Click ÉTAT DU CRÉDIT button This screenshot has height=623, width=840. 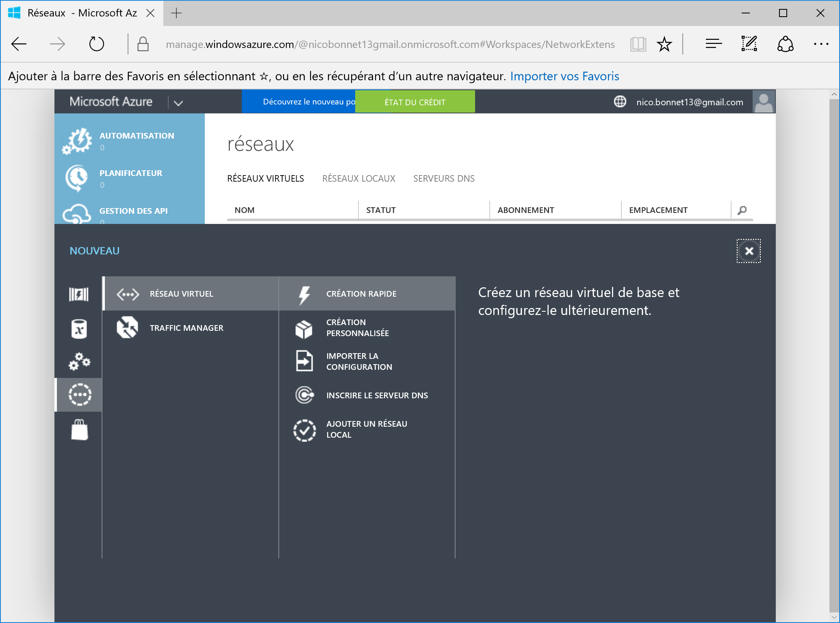point(415,102)
